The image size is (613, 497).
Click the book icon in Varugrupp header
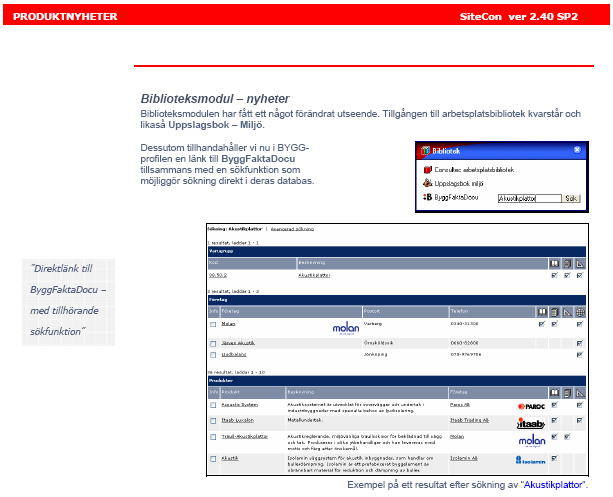pos(554,264)
